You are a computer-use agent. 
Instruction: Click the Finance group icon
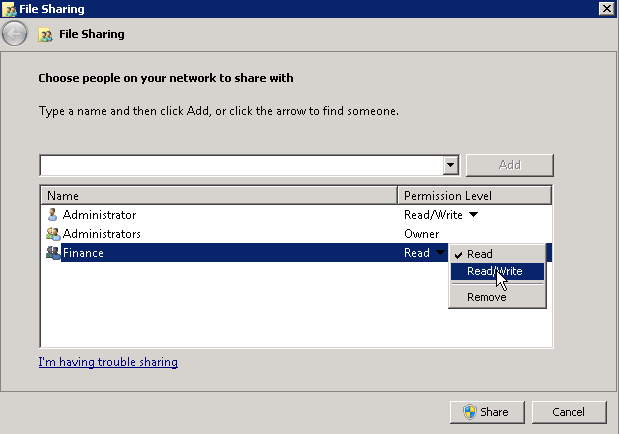coord(53,253)
